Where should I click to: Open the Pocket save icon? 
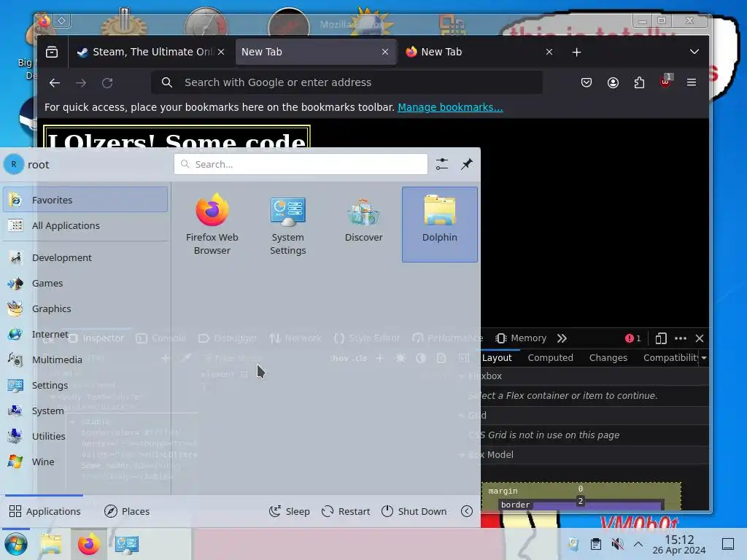(x=587, y=83)
